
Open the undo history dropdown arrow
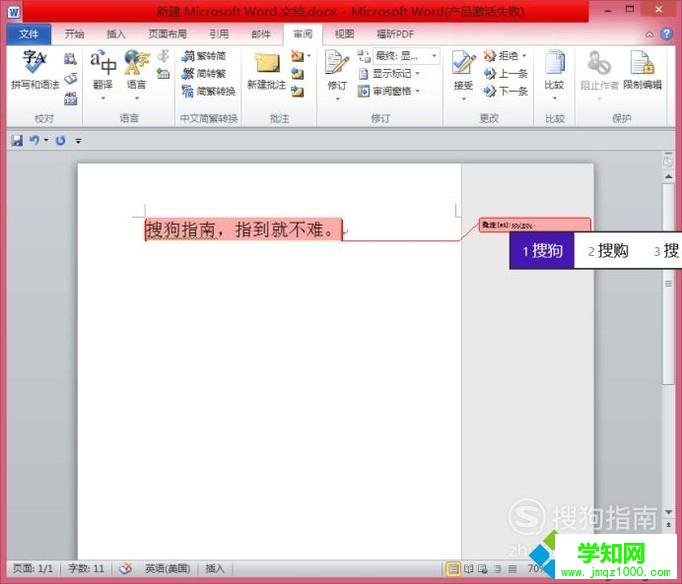[x=46, y=140]
